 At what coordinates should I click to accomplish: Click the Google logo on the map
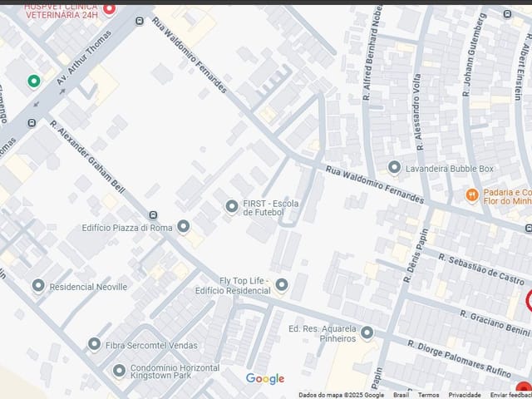point(265,379)
